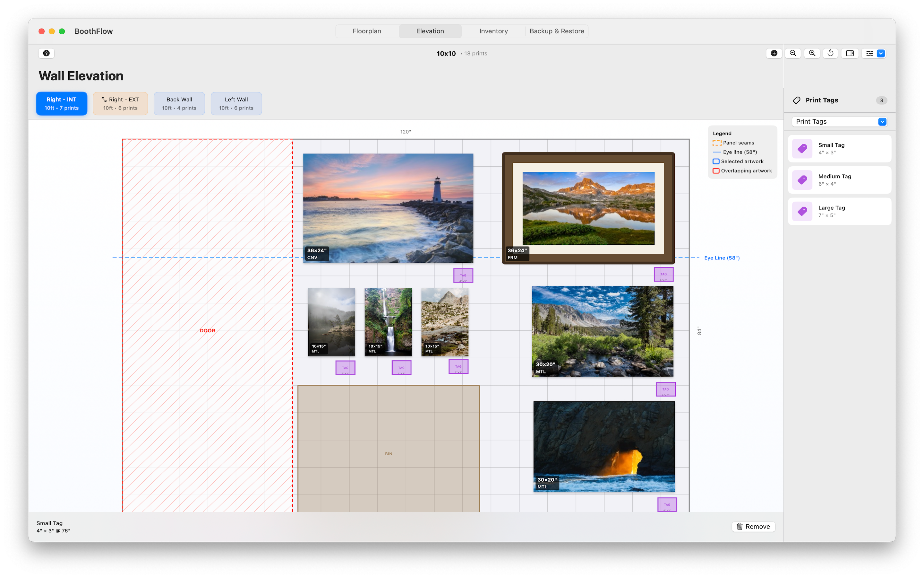
Task: Select the Right - EXT wall tab
Action: click(120, 103)
